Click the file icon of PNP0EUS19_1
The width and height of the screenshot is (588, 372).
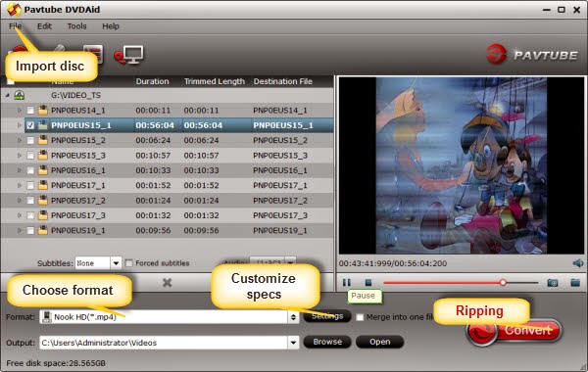(x=43, y=230)
